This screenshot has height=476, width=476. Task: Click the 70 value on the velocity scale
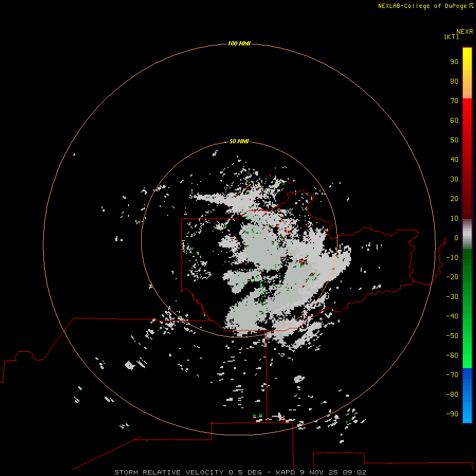(454, 101)
